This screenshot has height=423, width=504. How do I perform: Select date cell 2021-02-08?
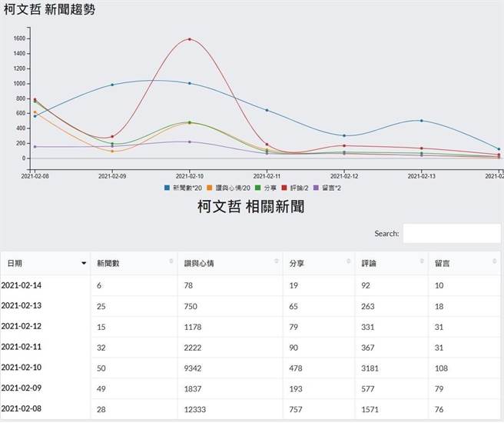(22, 408)
